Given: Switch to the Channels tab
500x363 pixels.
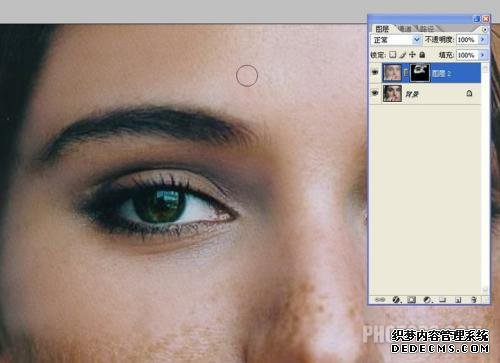Looking at the screenshot, I should tap(405, 29).
